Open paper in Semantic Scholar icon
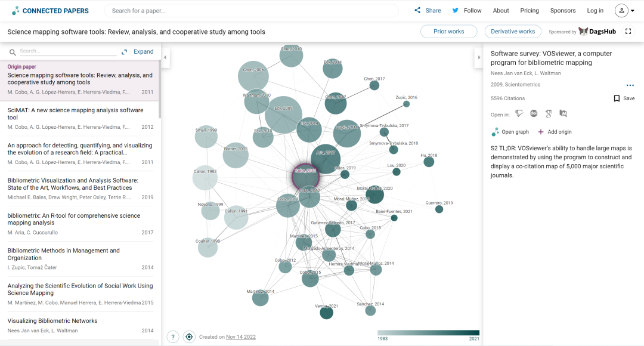The image size is (644, 346). [x=519, y=113]
